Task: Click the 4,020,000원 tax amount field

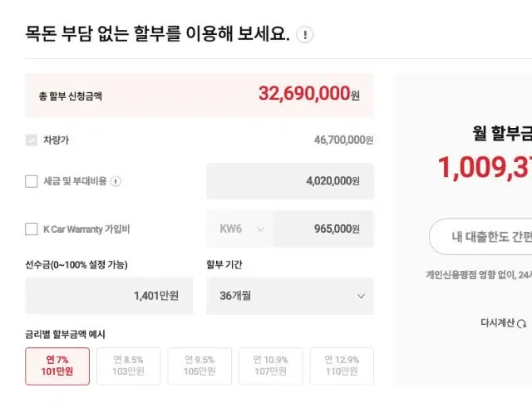Action: click(x=290, y=181)
